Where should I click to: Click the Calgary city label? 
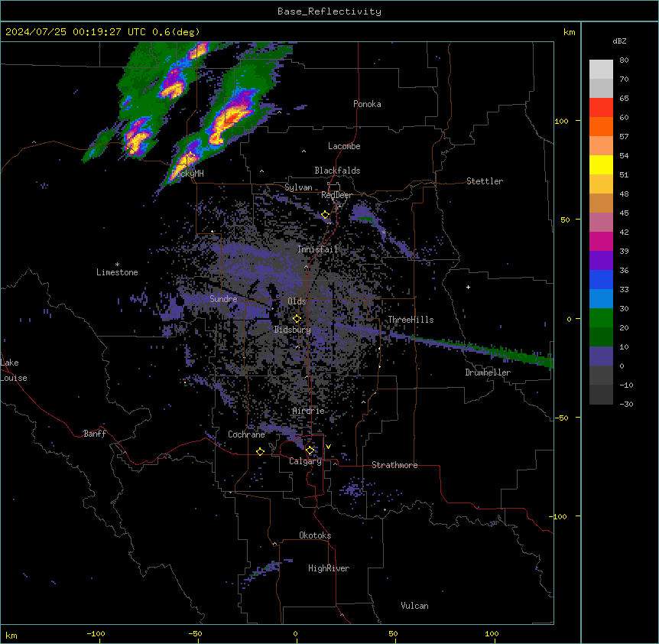pos(306,461)
